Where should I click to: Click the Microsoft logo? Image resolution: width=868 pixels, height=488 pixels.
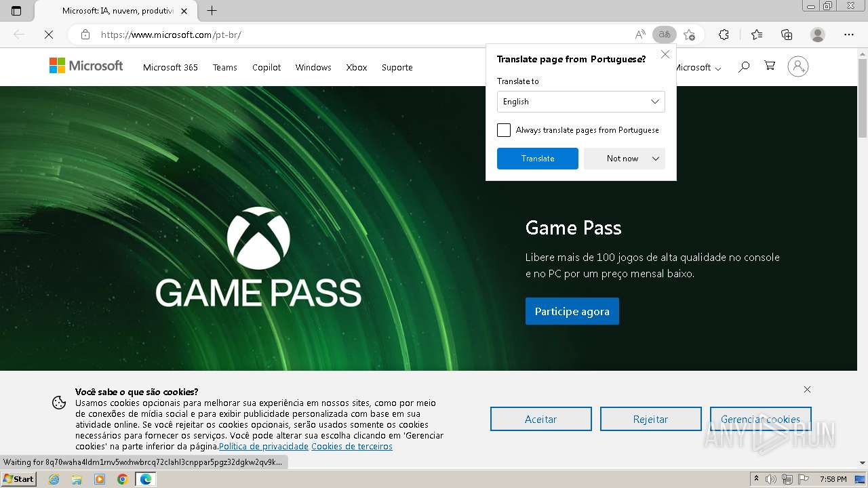click(x=86, y=66)
